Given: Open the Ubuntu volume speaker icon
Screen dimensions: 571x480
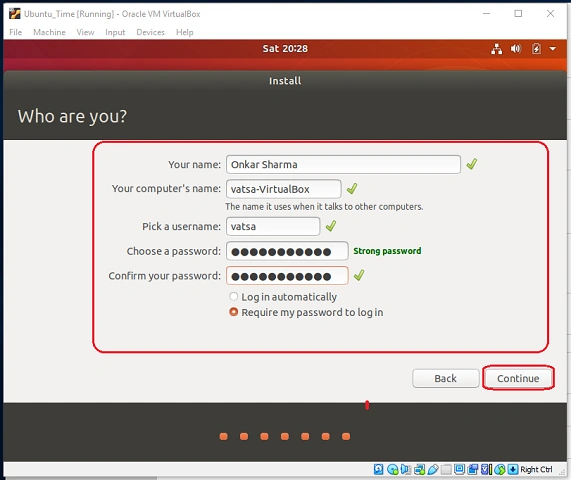Looking at the screenshot, I should (516, 48).
